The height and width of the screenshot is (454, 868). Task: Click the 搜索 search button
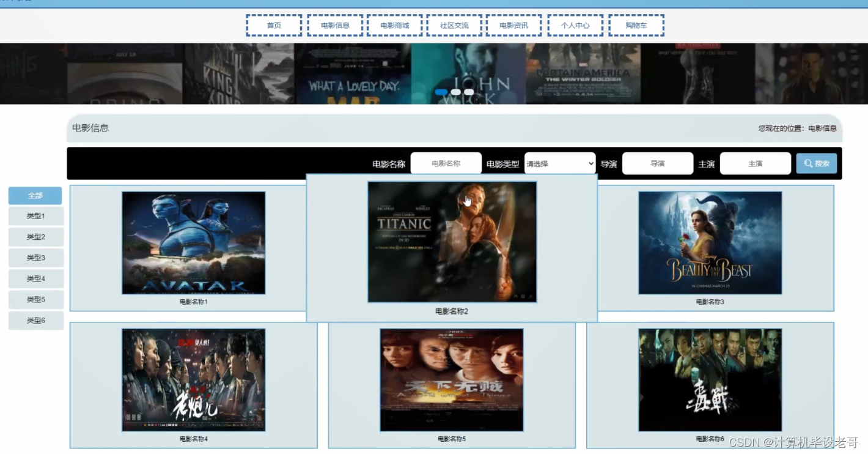[x=817, y=163]
